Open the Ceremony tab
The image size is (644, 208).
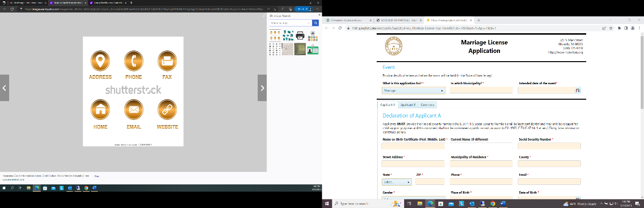coord(427,104)
